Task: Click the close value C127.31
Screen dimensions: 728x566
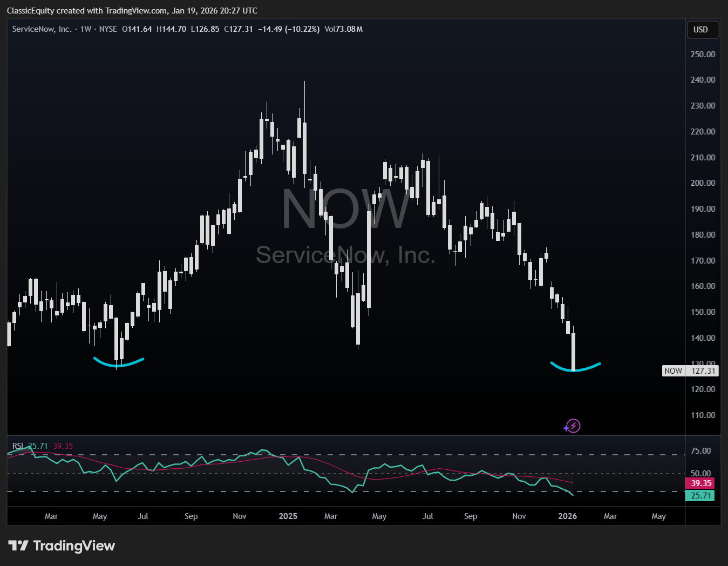Action: (x=239, y=29)
